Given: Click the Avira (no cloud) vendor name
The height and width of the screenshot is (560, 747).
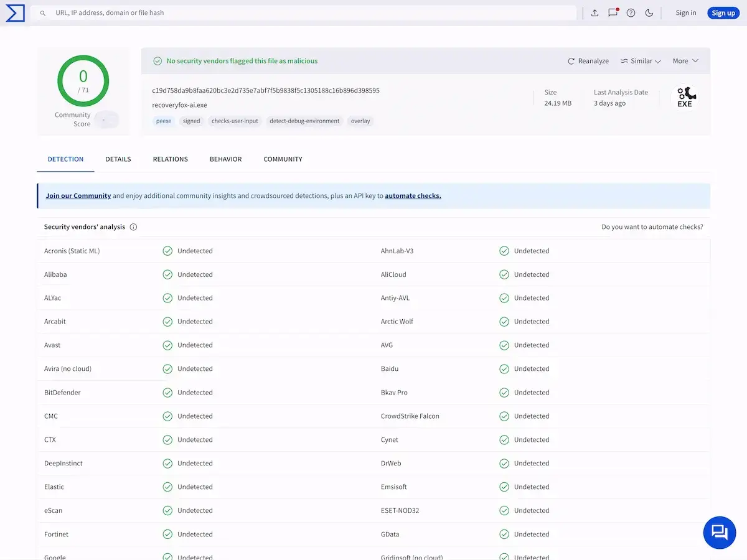Looking at the screenshot, I should [68, 369].
